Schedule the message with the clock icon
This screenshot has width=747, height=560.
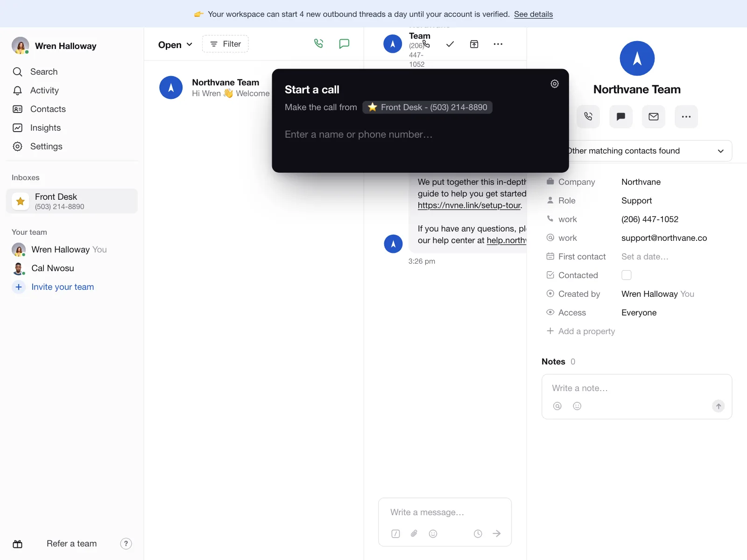click(478, 533)
